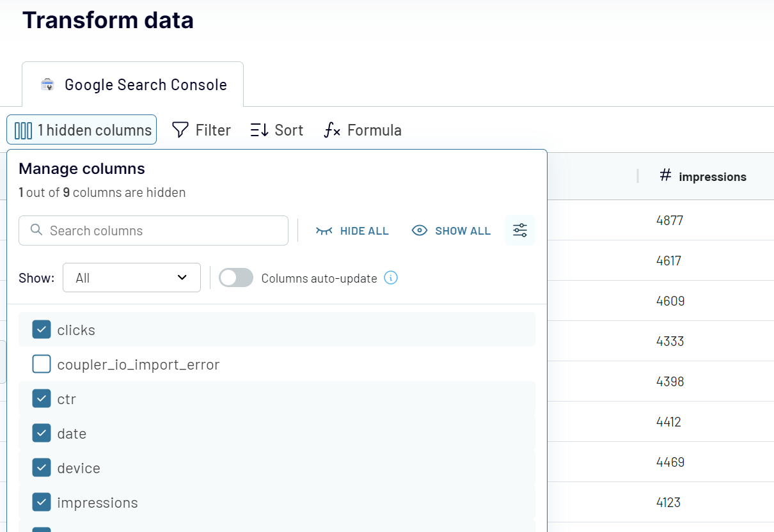Disable the ctr column visibility
This screenshot has width=774, height=532.
pos(41,398)
